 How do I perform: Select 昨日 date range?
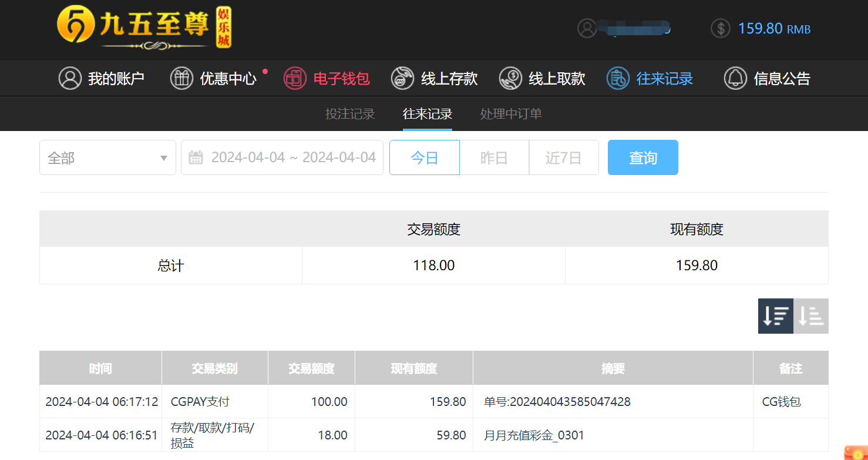click(494, 157)
